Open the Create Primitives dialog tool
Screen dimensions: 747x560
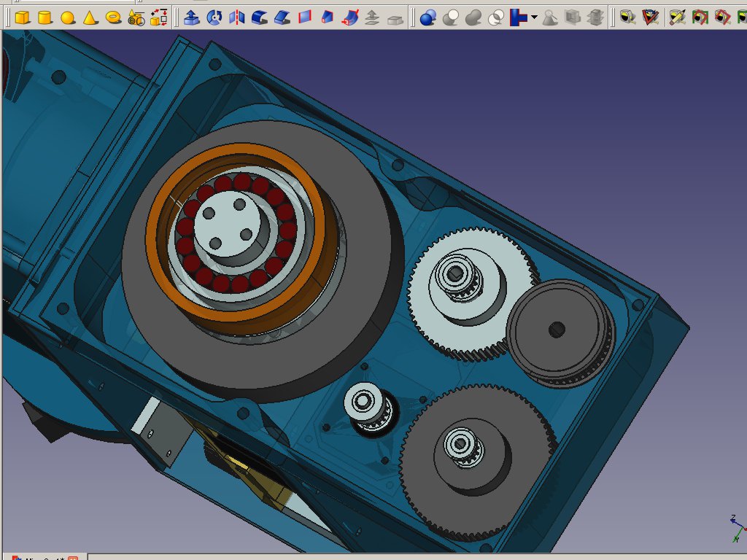[x=136, y=17]
